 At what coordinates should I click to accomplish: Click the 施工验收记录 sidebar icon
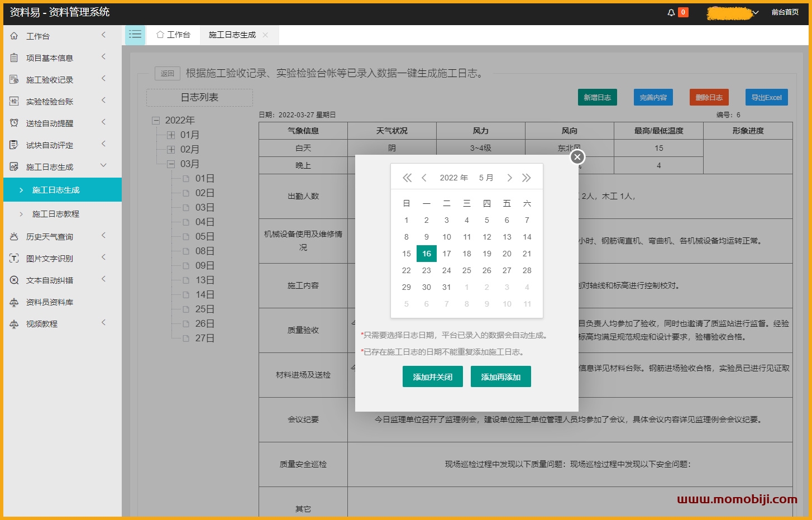click(14, 79)
